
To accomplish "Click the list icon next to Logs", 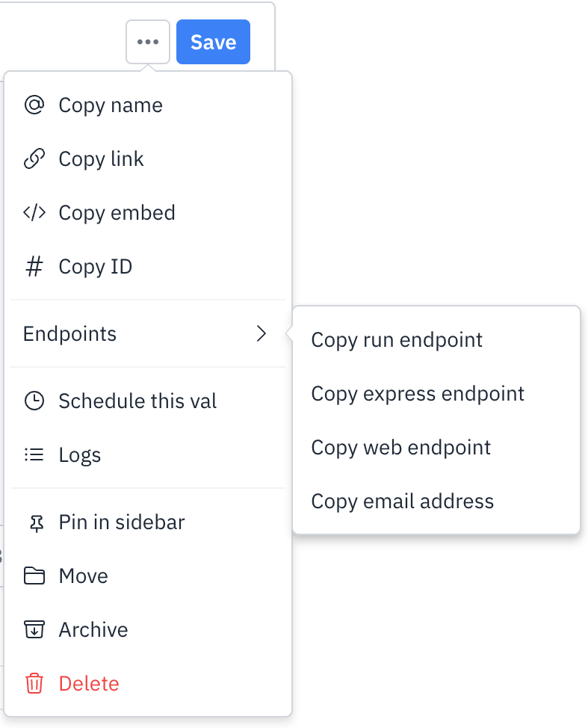I will click(x=34, y=454).
